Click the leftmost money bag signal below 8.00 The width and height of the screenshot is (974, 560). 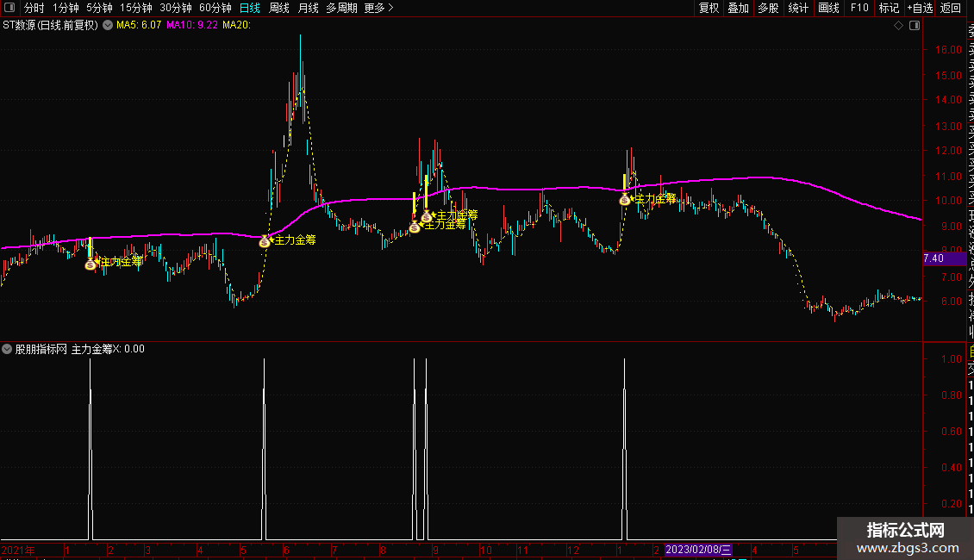[x=91, y=264]
